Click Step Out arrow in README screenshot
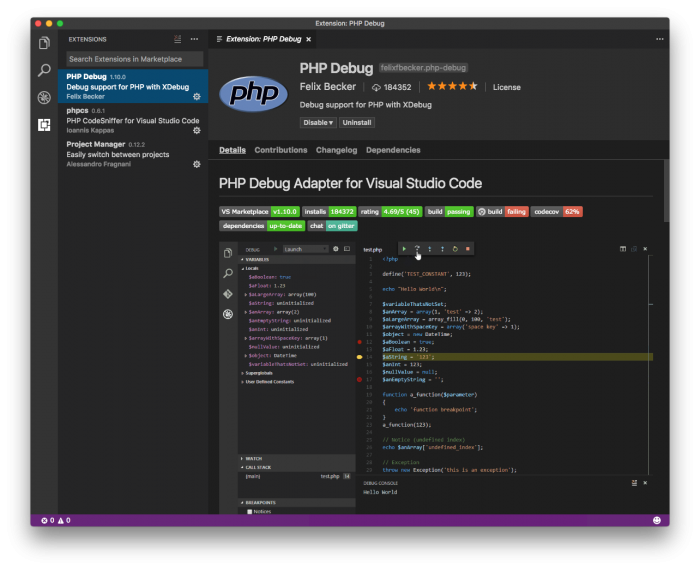This screenshot has width=700, height=570. [x=442, y=249]
